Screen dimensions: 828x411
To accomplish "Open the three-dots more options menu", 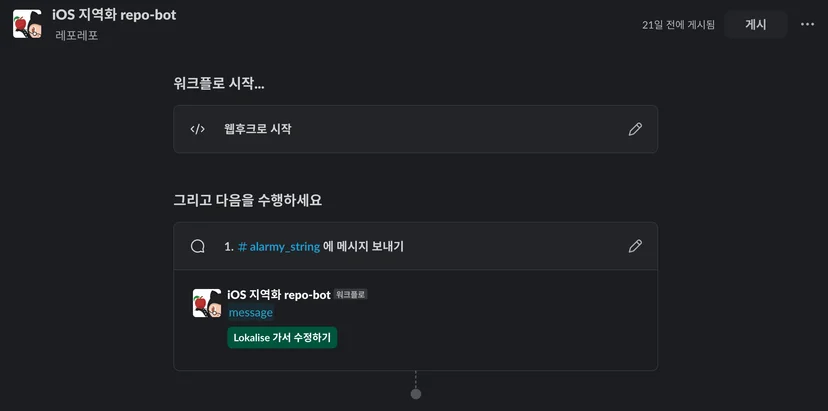I will pyautogui.click(x=807, y=24).
